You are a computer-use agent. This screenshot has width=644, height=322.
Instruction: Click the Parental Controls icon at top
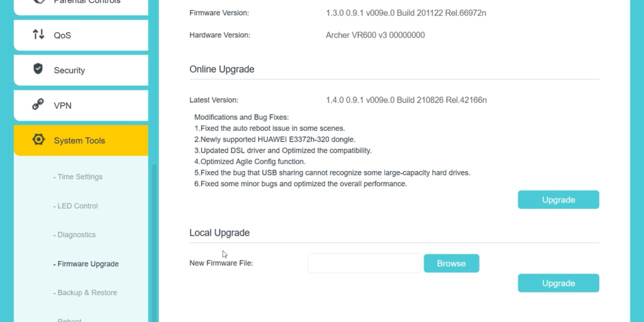[x=38, y=2]
